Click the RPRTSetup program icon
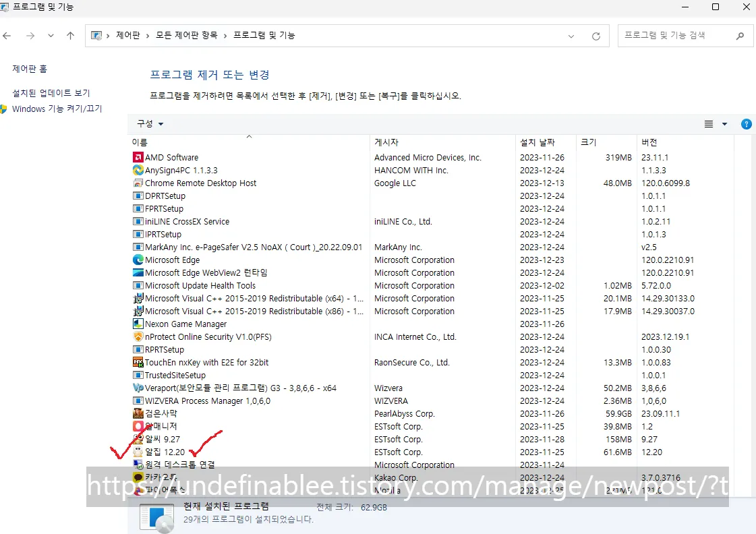Viewport: 756px width, 534px height. pyautogui.click(x=138, y=349)
